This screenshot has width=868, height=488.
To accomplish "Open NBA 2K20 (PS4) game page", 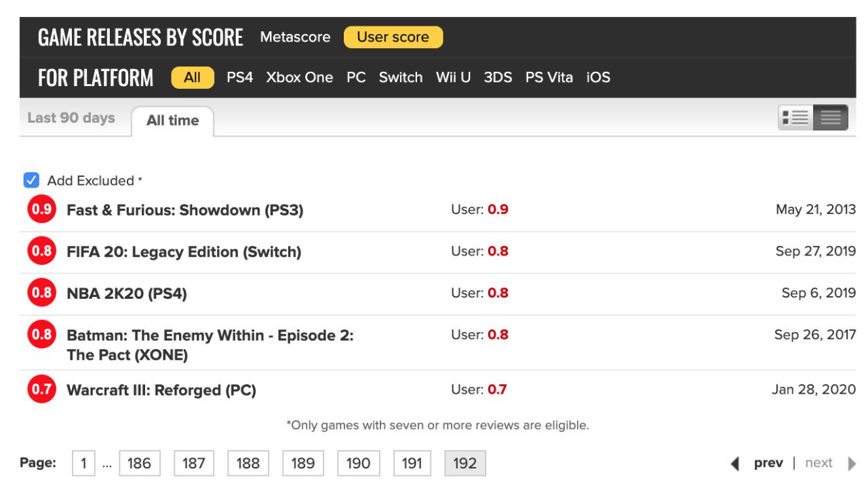I will pyautogui.click(x=127, y=293).
